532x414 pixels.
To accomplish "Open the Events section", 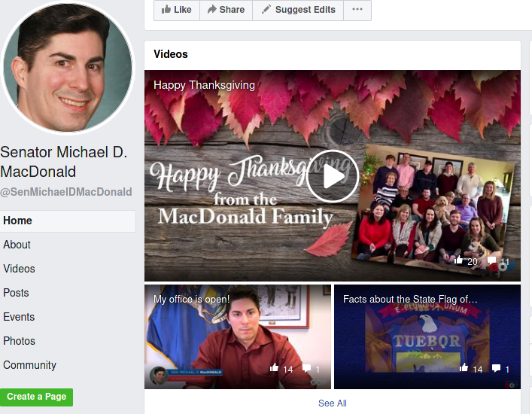I will (x=19, y=317).
